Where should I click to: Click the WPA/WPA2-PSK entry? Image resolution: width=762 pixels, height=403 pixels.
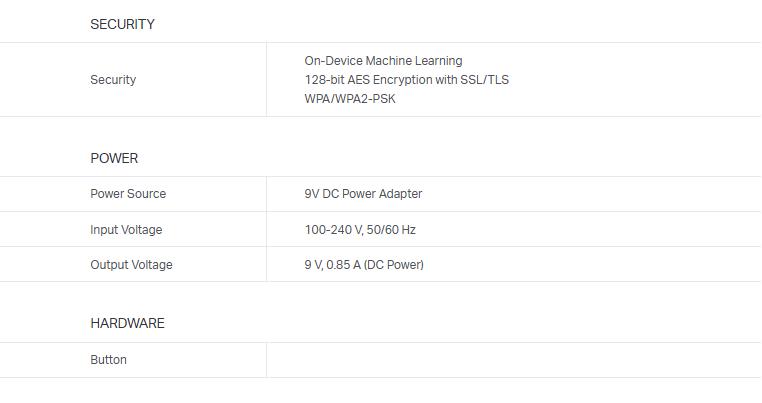(x=350, y=99)
